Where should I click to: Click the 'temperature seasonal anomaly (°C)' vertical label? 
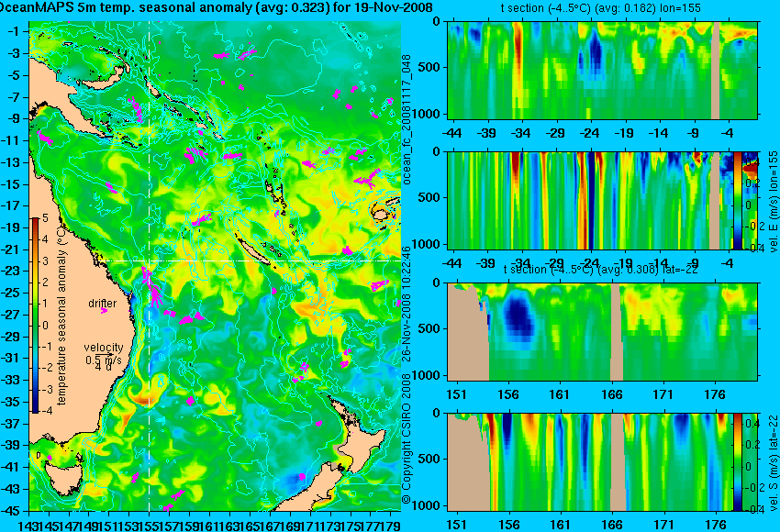point(61,315)
